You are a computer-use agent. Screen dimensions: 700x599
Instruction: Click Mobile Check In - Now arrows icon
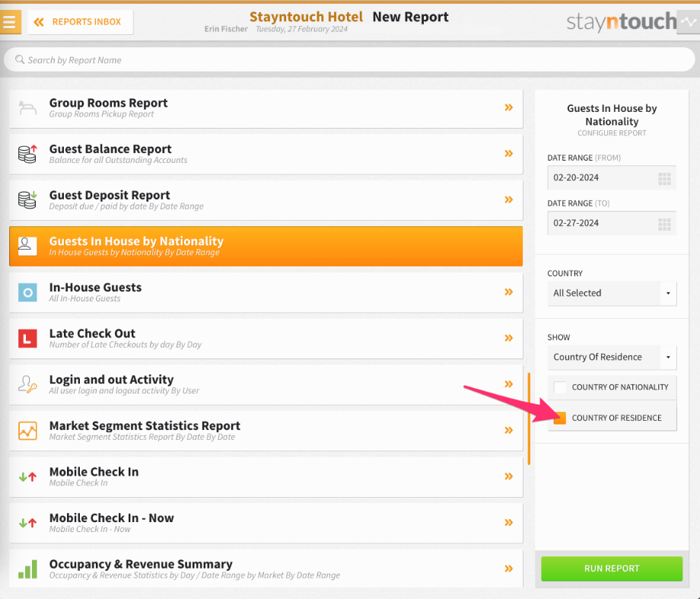[27, 523]
